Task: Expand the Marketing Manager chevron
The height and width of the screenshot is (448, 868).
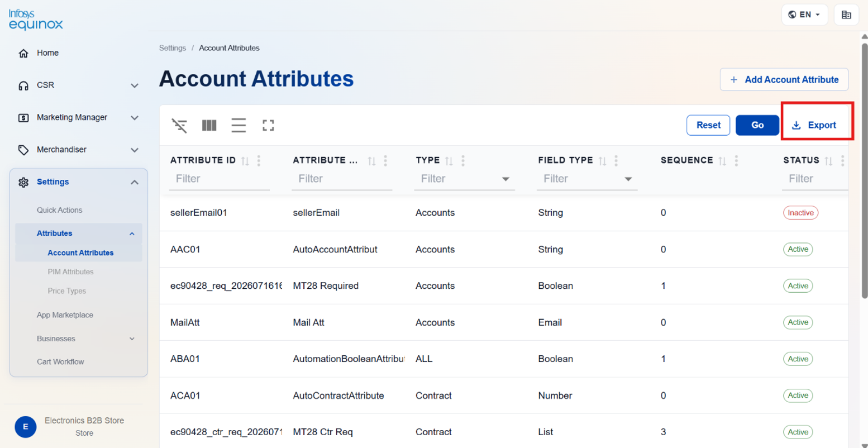Action: (135, 118)
